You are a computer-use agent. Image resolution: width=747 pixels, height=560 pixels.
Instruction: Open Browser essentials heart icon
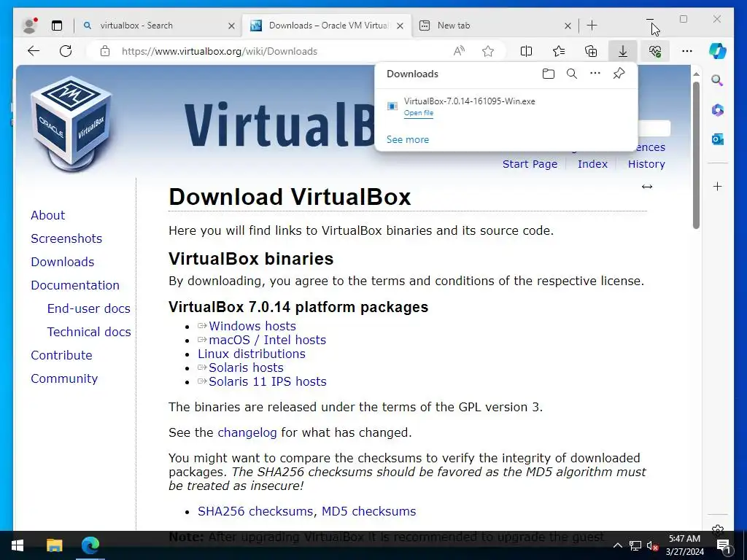(x=655, y=51)
